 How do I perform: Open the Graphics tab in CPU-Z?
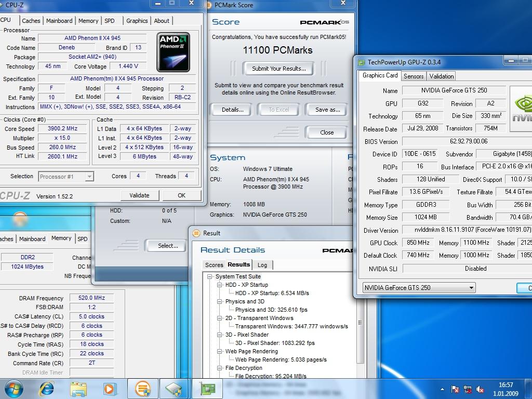point(137,21)
